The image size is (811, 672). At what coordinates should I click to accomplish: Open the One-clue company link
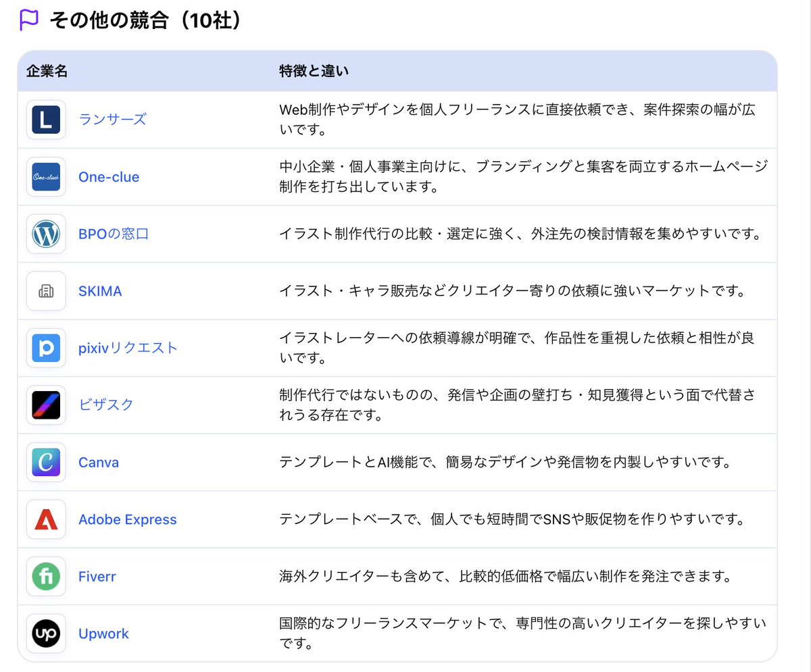pyautogui.click(x=109, y=177)
